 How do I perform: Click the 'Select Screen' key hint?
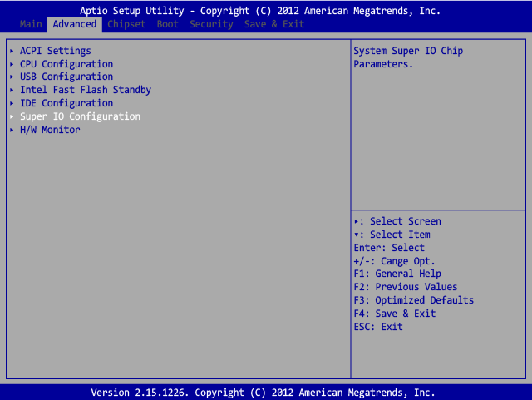397,221
